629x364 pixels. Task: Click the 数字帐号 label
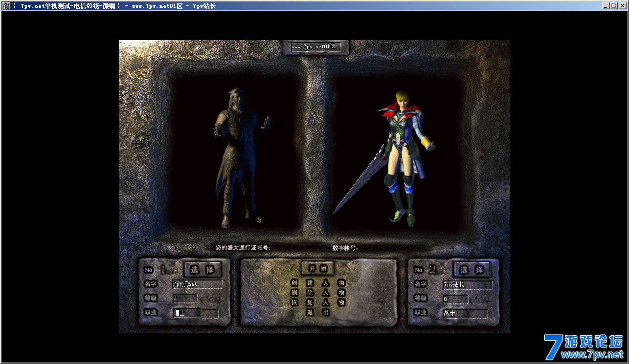coord(345,248)
